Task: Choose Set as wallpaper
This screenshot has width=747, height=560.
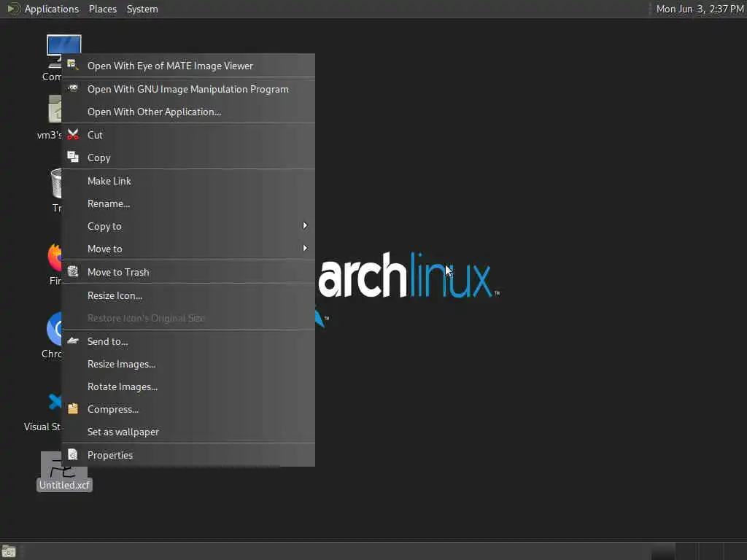Action: coord(188,432)
